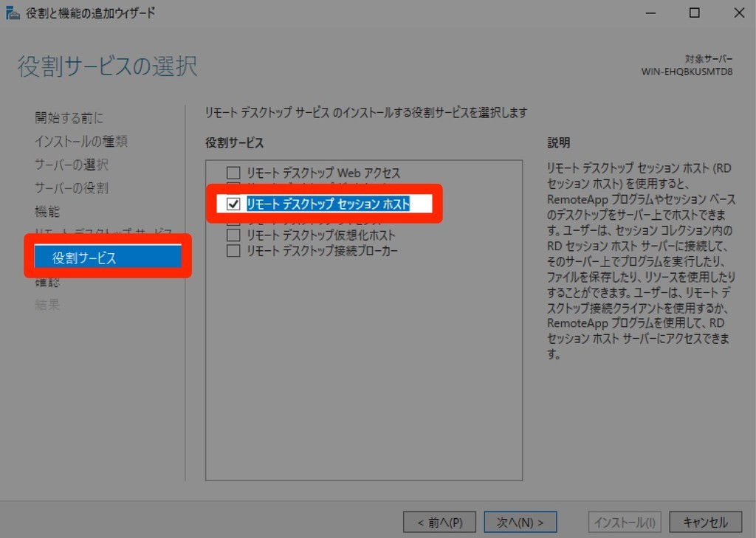Select リモート デスクトップ セッション ホスト label
Viewport: 756px width, 538px height.
click(328, 204)
